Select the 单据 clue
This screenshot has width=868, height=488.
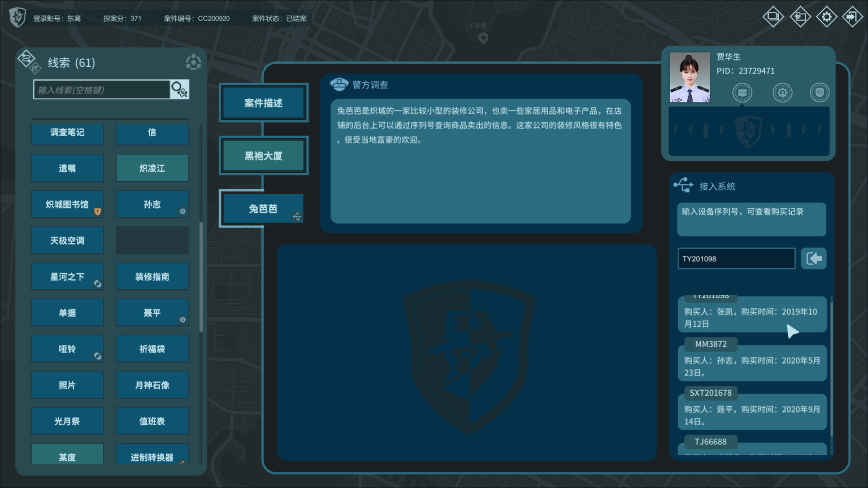pos(67,312)
